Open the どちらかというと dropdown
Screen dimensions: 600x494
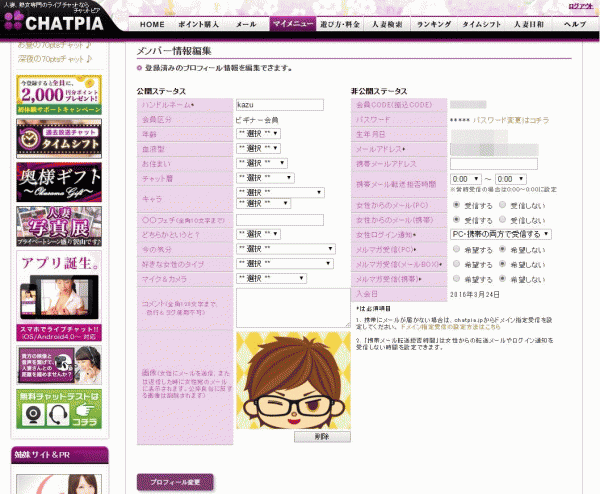[258, 234]
